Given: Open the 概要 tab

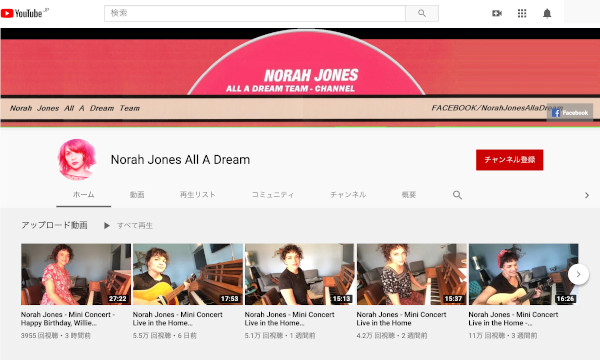Looking at the screenshot, I should click(409, 195).
